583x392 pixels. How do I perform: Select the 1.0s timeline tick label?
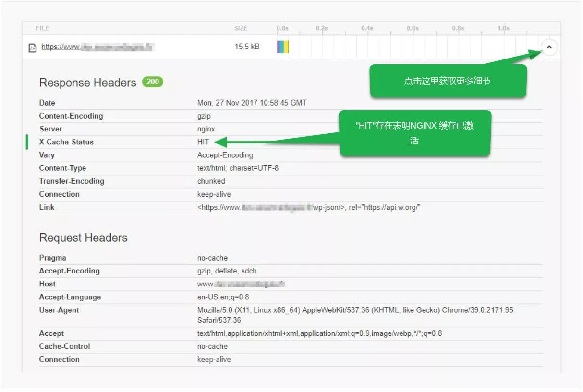pyautogui.click(x=503, y=28)
